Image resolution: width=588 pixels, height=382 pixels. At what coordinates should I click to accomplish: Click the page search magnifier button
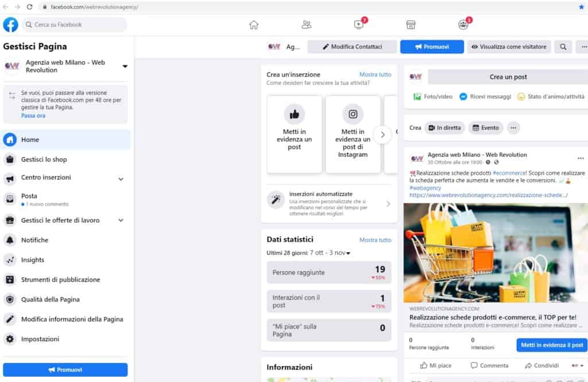coord(563,47)
